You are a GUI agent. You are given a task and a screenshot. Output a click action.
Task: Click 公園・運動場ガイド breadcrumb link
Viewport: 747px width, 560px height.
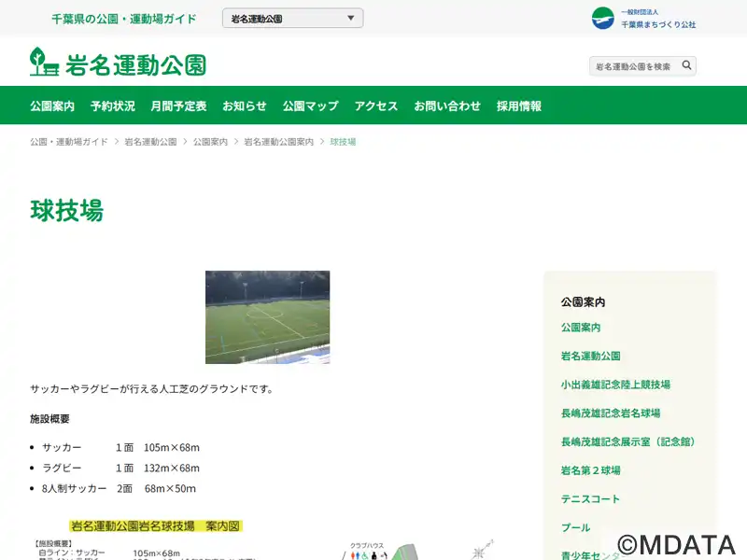pyautogui.click(x=68, y=142)
